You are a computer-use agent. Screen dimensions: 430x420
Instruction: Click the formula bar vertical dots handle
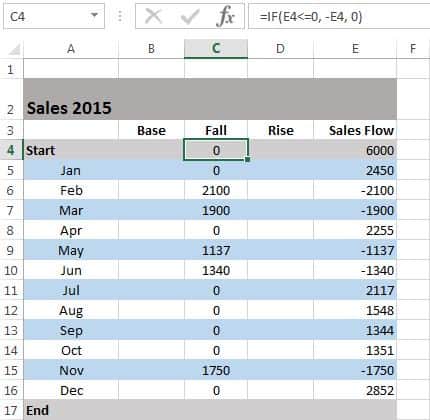click(x=120, y=16)
